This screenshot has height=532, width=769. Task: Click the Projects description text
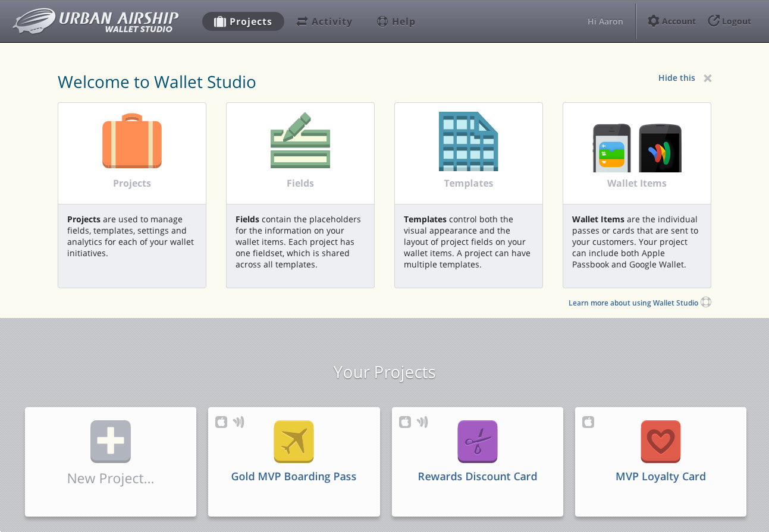[131, 236]
